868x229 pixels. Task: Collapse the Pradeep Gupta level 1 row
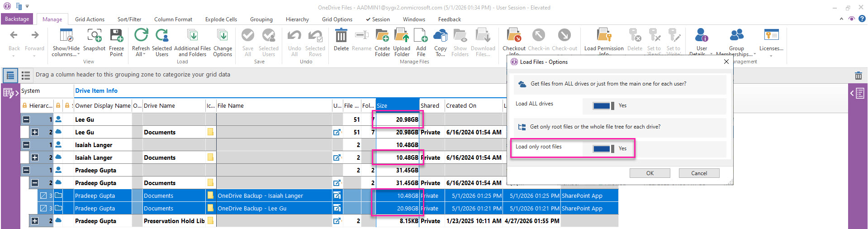pyautogui.click(x=26, y=170)
